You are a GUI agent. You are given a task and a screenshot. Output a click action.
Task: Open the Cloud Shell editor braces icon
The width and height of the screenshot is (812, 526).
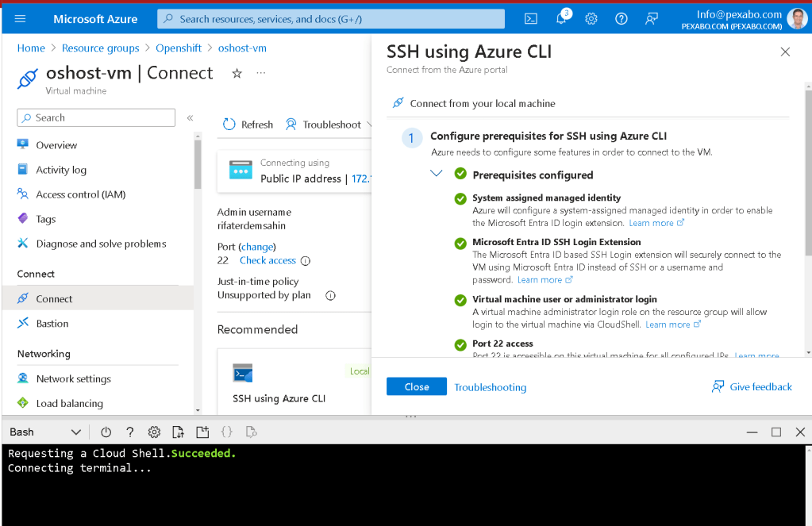(227, 432)
